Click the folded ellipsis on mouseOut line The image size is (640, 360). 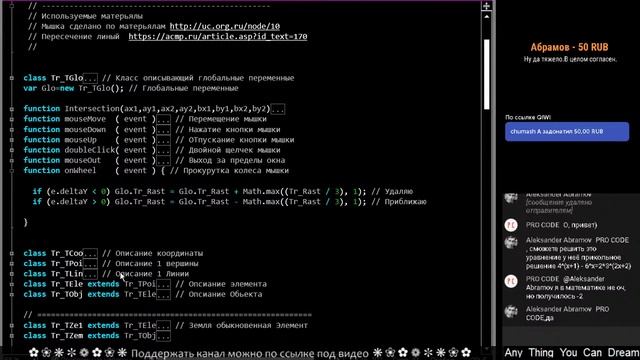(163, 160)
